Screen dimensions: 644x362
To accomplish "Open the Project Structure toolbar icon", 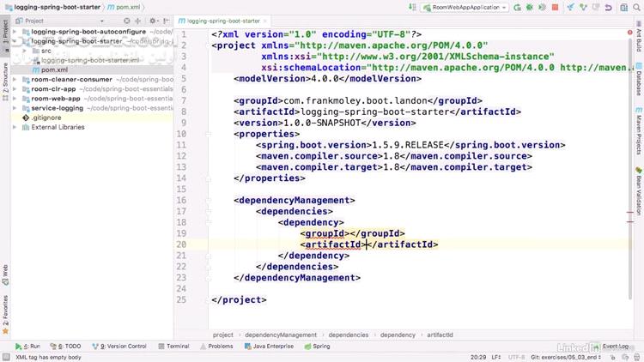I will [x=624, y=8].
